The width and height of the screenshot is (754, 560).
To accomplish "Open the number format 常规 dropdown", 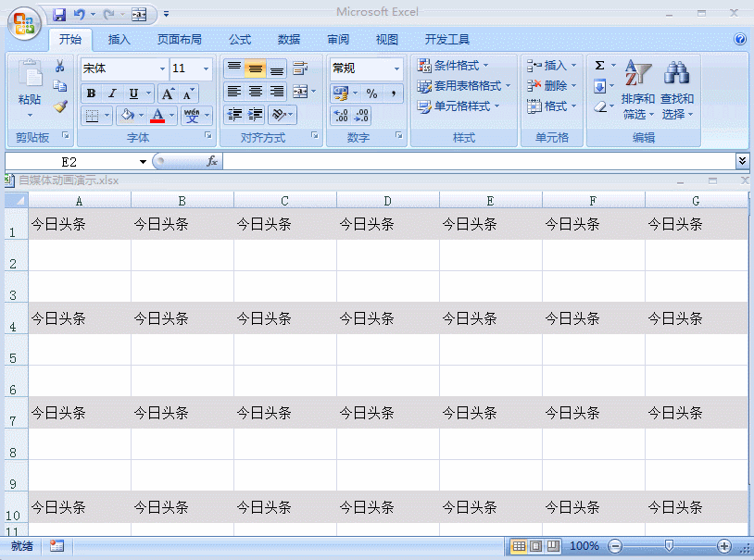I will click(396, 68).
